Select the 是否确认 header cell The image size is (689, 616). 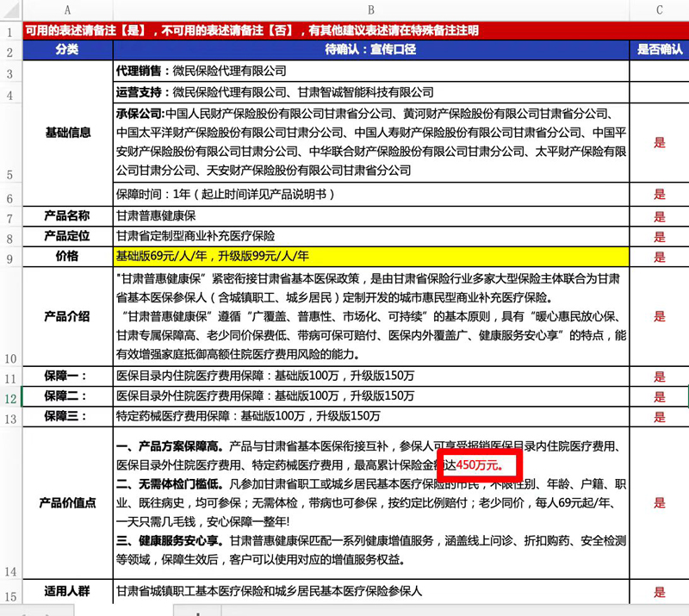point(659,50)
